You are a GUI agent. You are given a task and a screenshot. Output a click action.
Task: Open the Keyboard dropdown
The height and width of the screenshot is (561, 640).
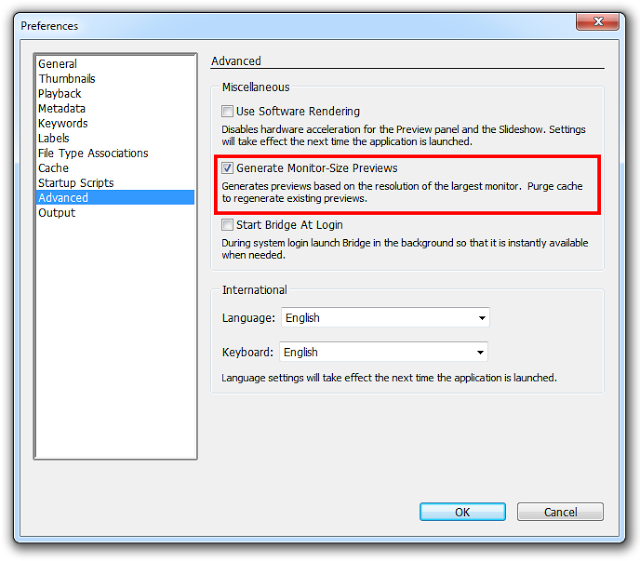383,352
